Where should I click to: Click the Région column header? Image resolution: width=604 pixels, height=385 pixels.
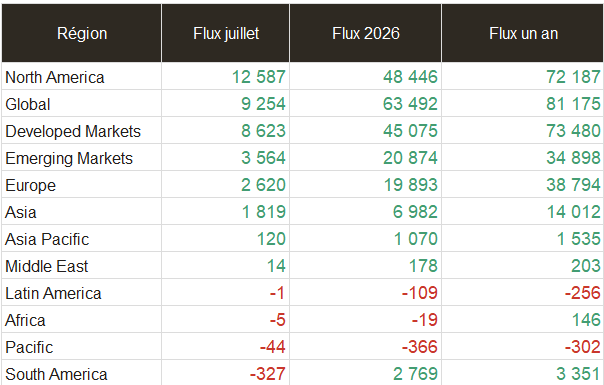point(82,33)
